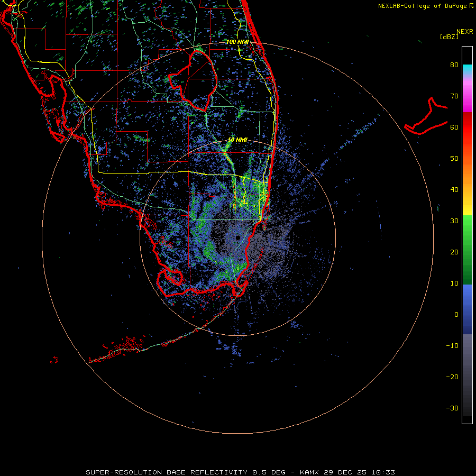Click the [dBZ] units label
Screen dimensions: 476x476
coord(449,36)
